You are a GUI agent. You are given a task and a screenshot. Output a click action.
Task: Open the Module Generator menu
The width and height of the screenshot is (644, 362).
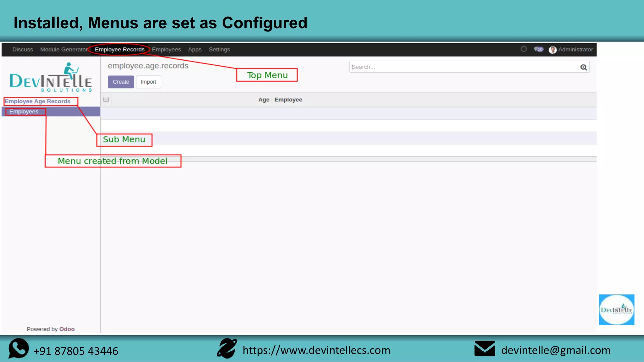point(64,50)
